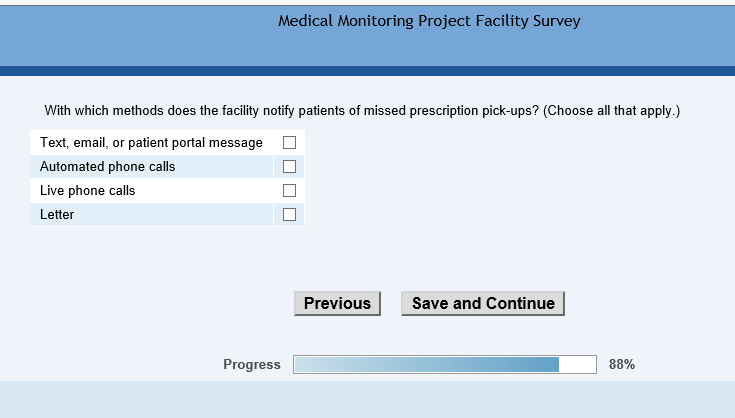Click the empty end of the progress bar
The height and width of the screenshot is (418, 735).
[577, 365]
